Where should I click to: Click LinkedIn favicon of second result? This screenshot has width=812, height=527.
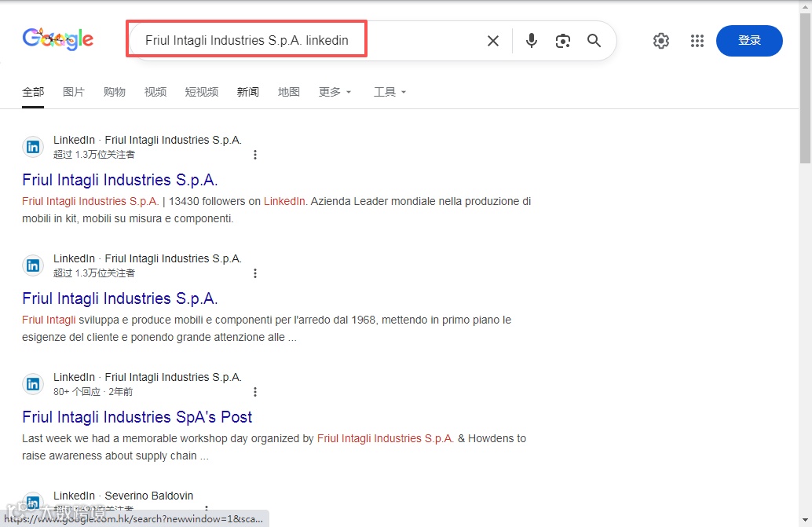click(x=33, y=265)
